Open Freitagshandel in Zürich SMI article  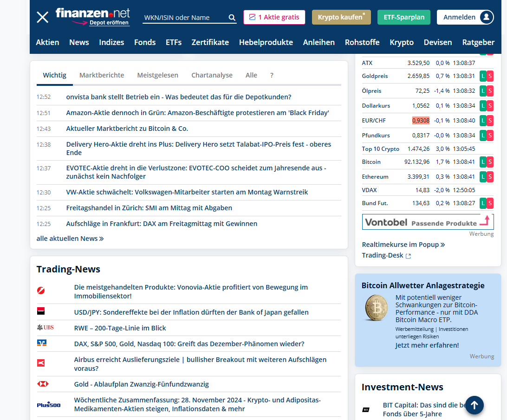149,208
